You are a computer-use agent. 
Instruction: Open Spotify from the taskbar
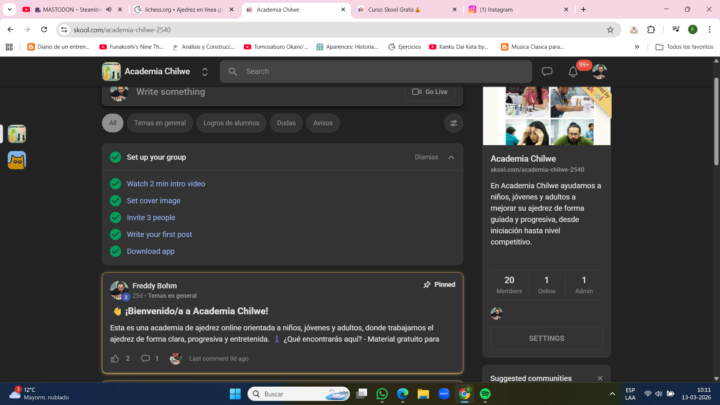click(x=485, y=394)
